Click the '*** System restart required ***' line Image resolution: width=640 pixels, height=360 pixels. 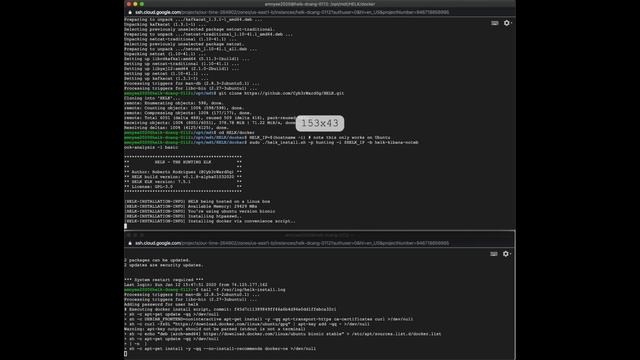pos(164,280)
